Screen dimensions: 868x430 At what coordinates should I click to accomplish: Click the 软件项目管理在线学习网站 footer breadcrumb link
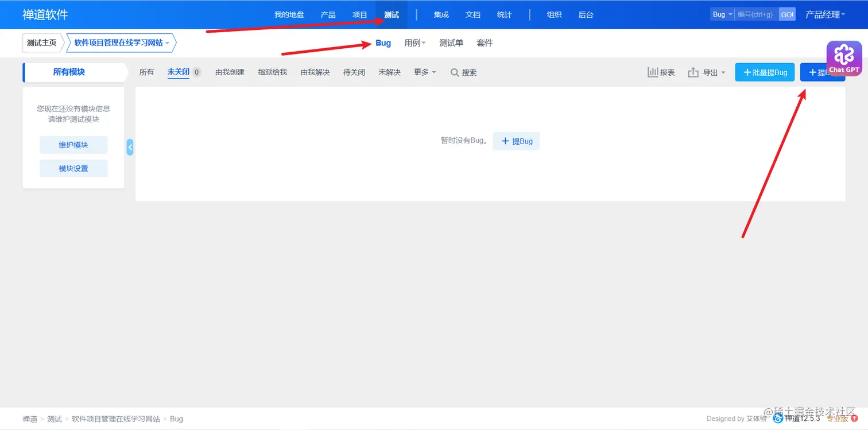click(116, 419)
